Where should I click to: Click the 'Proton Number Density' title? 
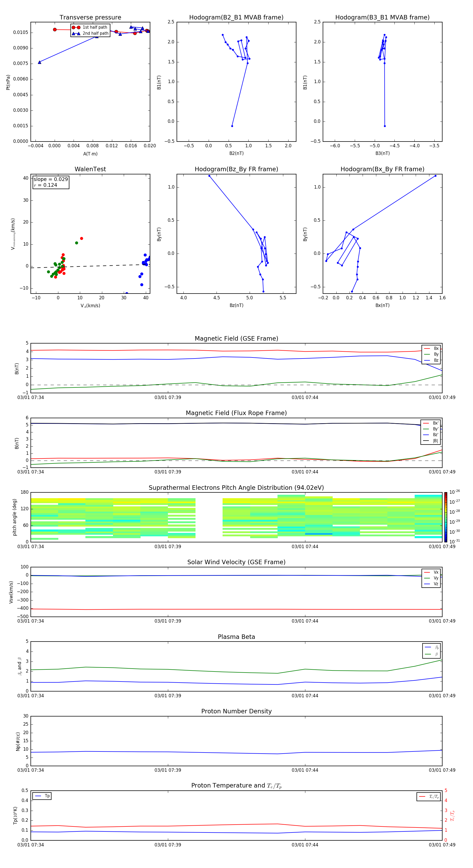tap(236, 711)
